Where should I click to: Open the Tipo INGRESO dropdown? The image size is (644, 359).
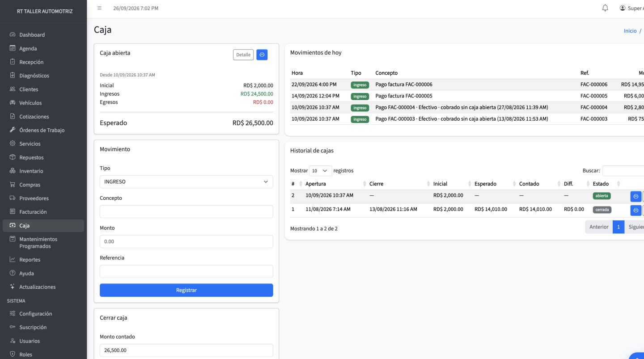pyautogui.click(x=186, y=182)
